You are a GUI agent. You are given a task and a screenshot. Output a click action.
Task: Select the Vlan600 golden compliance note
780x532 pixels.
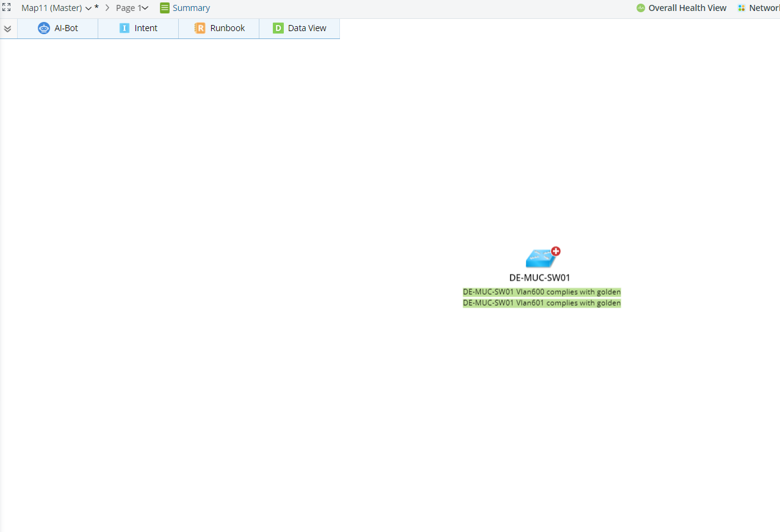pos(541,292)
